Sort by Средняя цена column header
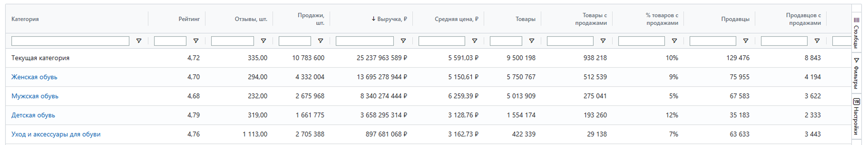This screenshot has width=868, height=145. [456, 19]
